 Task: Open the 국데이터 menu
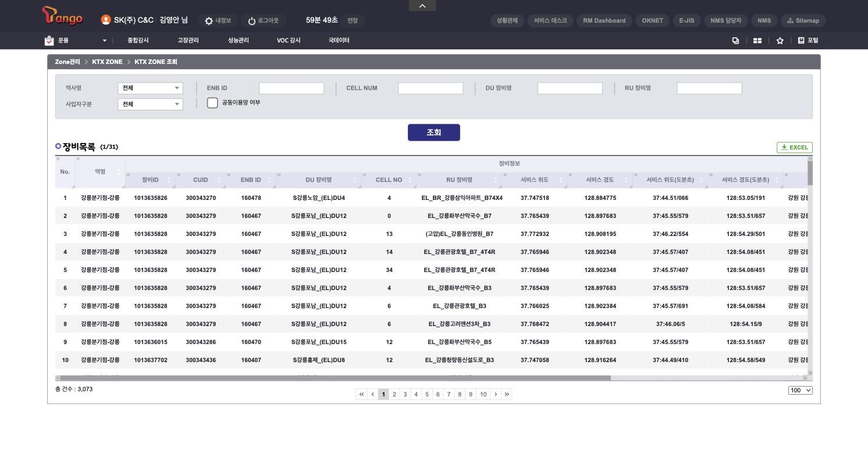(x=339, y=41)
